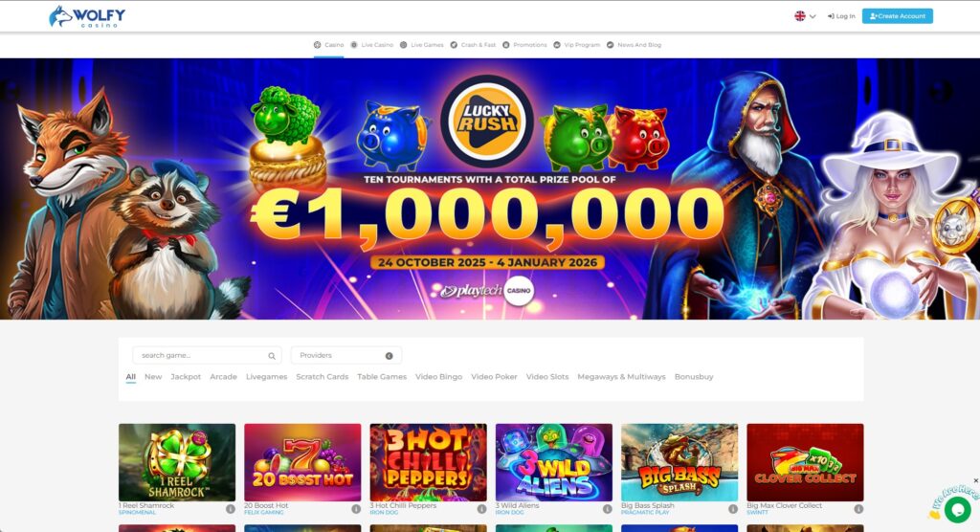The height and width of the screenshot is (532, 980).
Task: Click the search magnifier icon
Action: (272, 356)
